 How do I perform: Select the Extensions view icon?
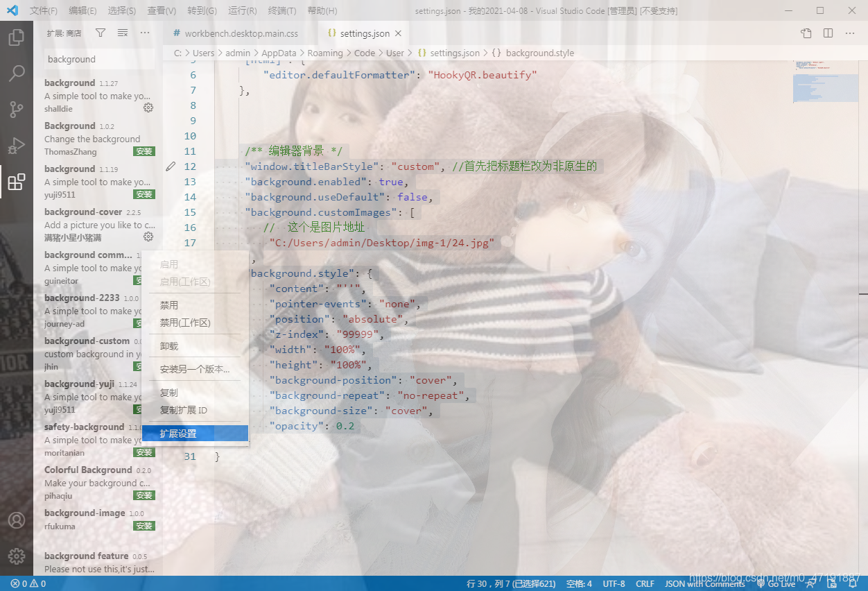pos(17,182)
